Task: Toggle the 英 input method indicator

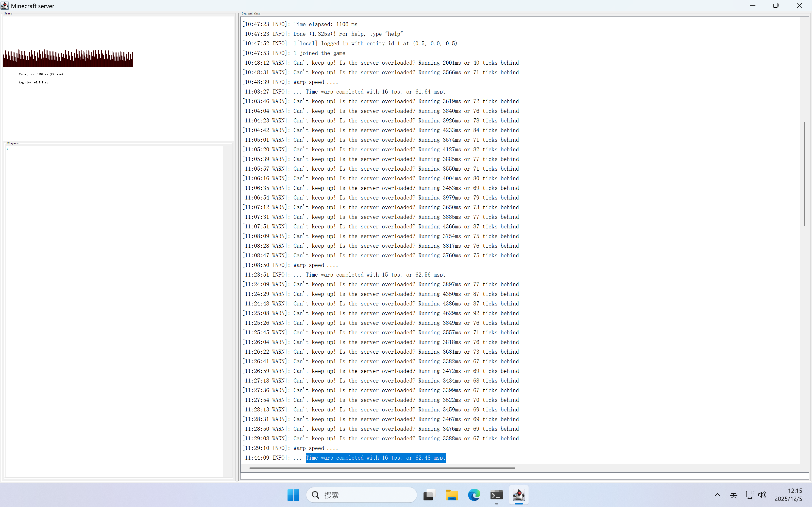Action: point(734,495)
